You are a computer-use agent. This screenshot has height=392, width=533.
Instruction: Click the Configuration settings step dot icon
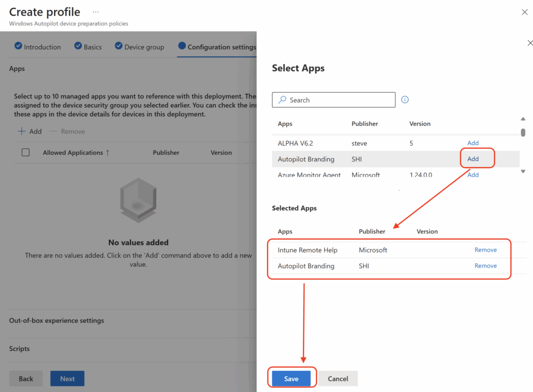[182, 46]
